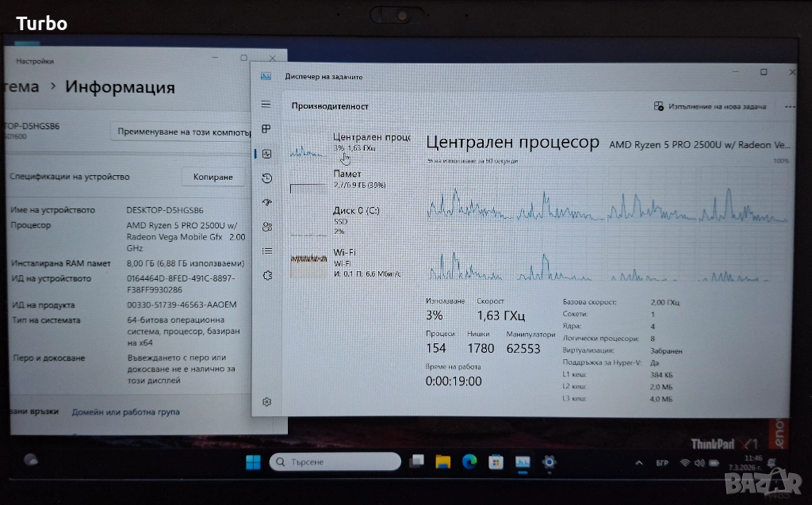The height and width of the screenshot is (505, 812).
Task: Select Wi-Fi performance item
Action: 350,262
